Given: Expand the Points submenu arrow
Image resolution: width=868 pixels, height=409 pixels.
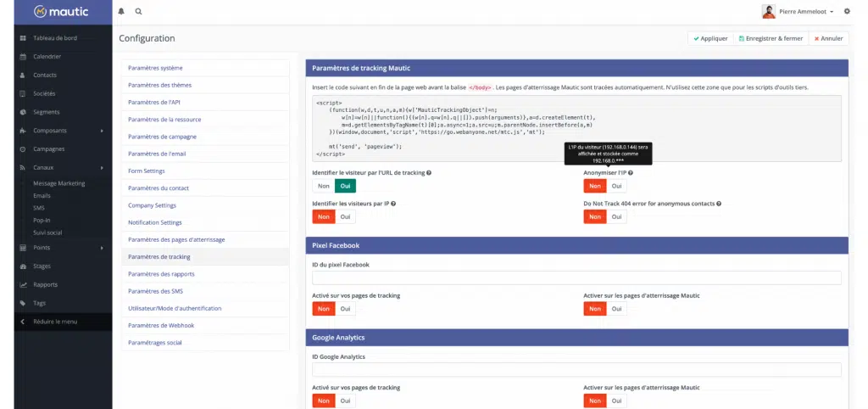Looking at the screenshot, I should [102, 248].
